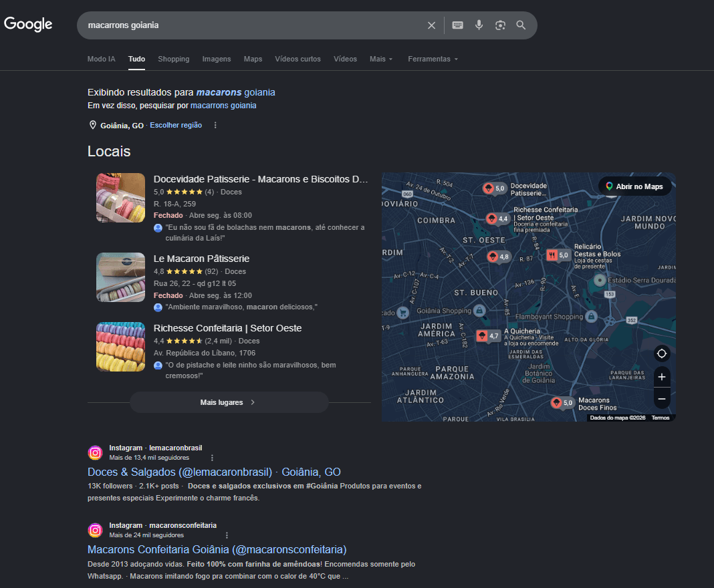Image resolution: width=714 pixels, height=588 pixels.
Task: Switch to the Shopping tab
Action: coord(174,59)
